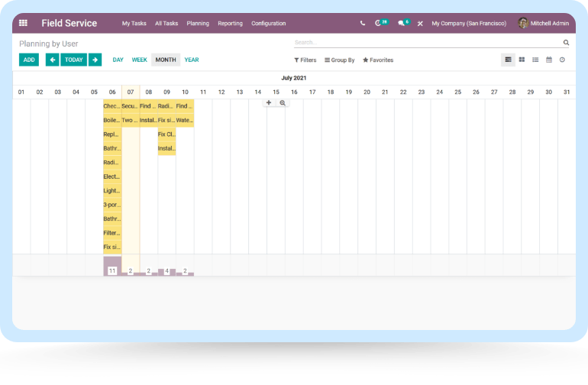Click the ADD button

[29, 60]
